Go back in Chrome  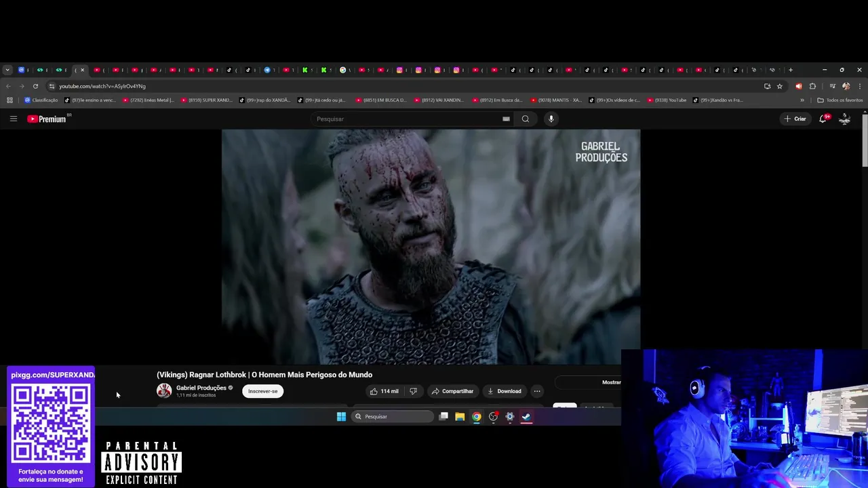8,86
